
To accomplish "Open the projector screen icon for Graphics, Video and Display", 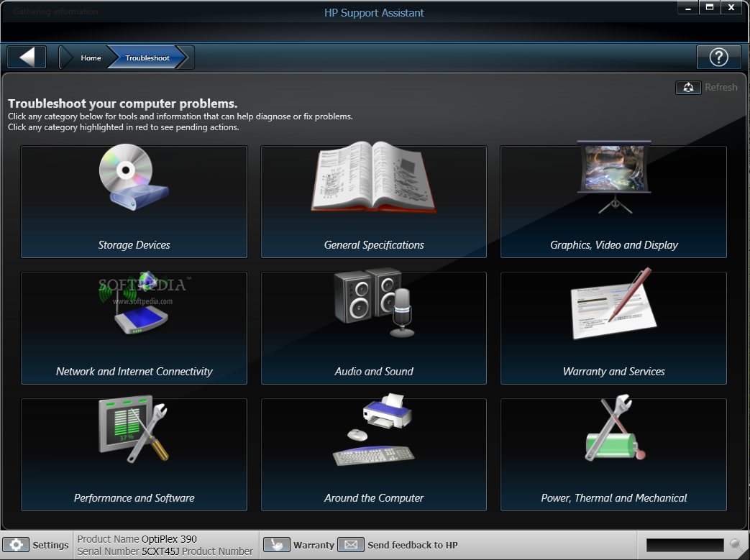I will coord(614,177).
